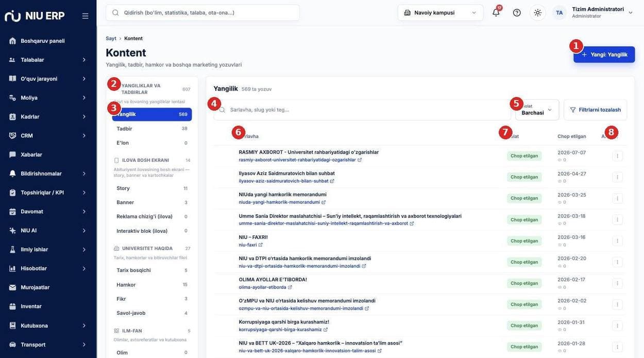The height and width of the screenshot is (358, 644).
Task: Select the Hamkor content category
Action: (x=152, y=285)
